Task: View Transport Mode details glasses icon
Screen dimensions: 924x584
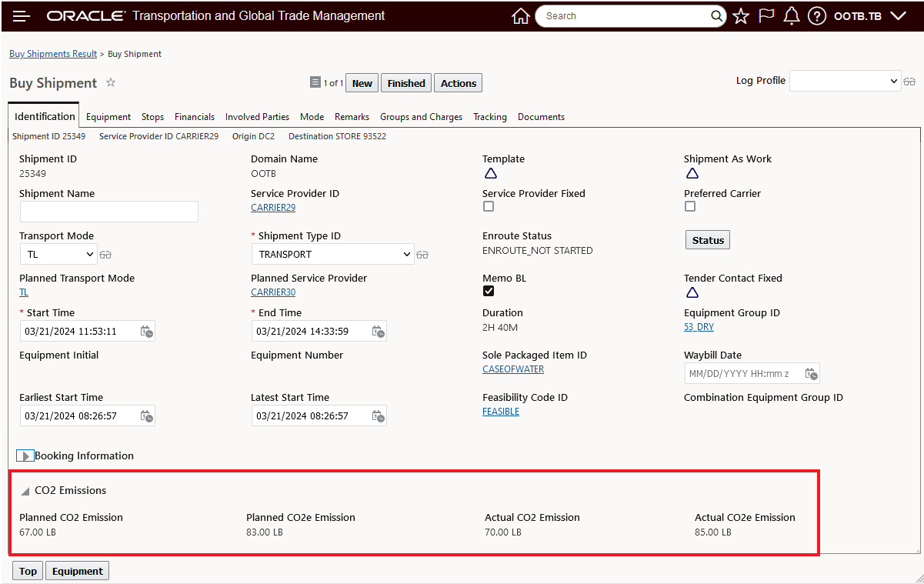Action: click(105, 255)
